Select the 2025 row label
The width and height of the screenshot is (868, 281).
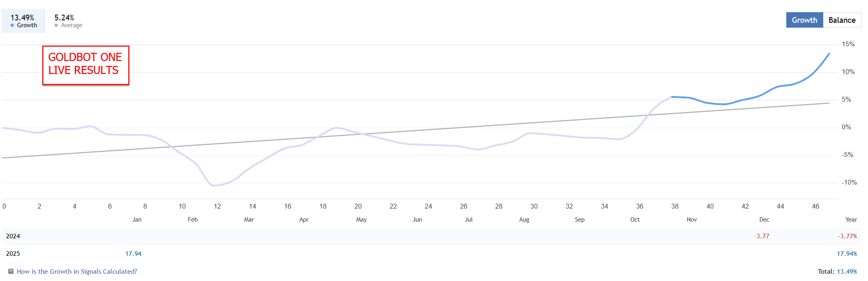13,254
